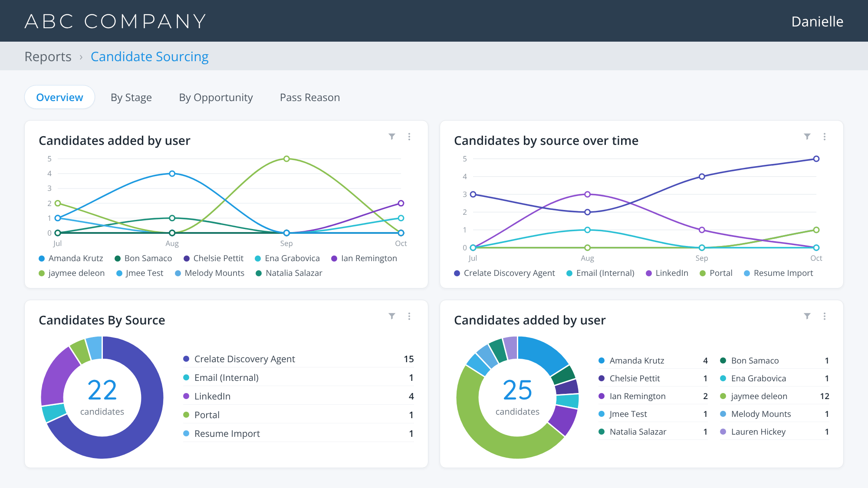868x488 pixels.
Task: Click the Oct point at value 5 on Crelate Discovery Agent line
Action: pyautogui.click(x=816, y=159)
